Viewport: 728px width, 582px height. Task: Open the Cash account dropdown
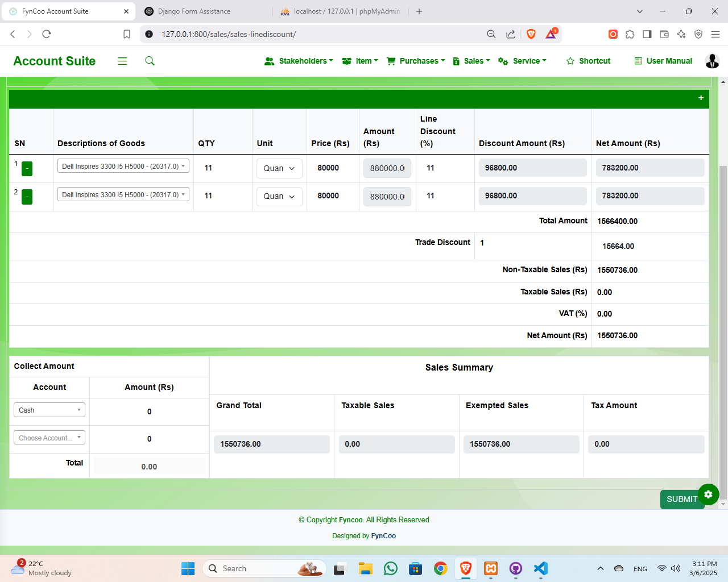(x=49, y=410)
